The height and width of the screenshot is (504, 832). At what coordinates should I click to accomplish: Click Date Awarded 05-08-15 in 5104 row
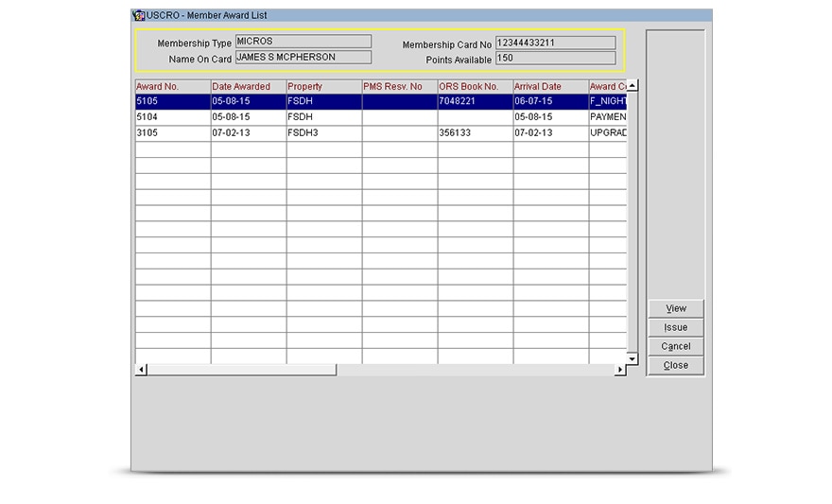click(x=249, y=117)
